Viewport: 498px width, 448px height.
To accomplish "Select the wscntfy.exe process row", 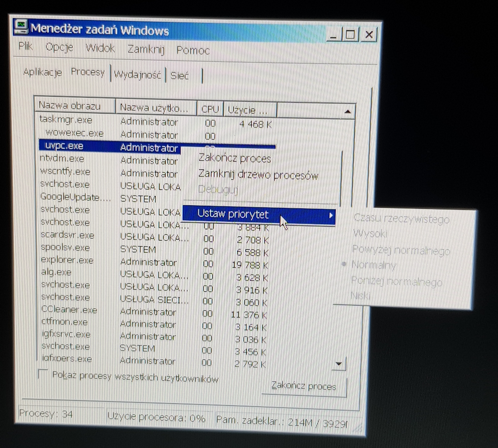I will 110,173.
